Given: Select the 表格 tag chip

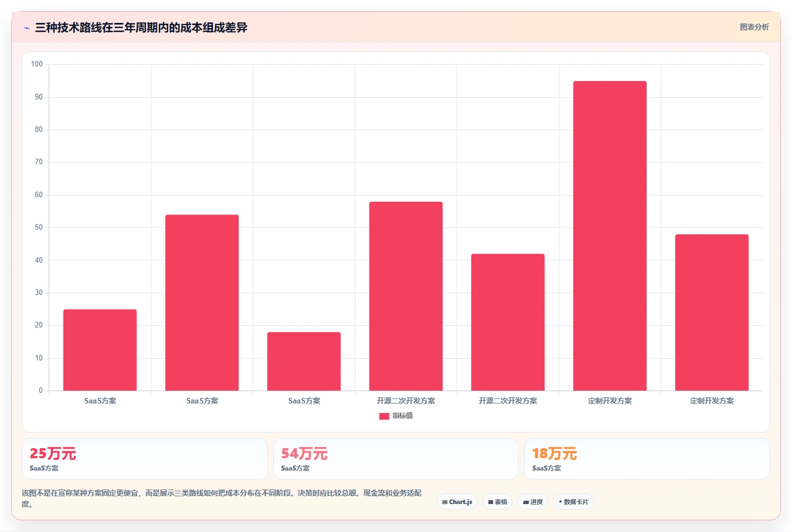Looking at the screenshot, I should (497, 502).
